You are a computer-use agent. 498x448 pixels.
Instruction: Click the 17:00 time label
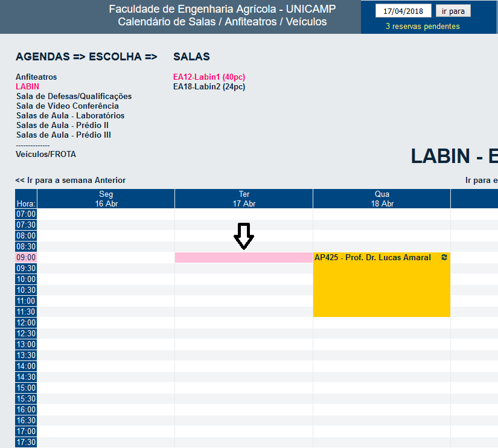[x=26, y=432]
